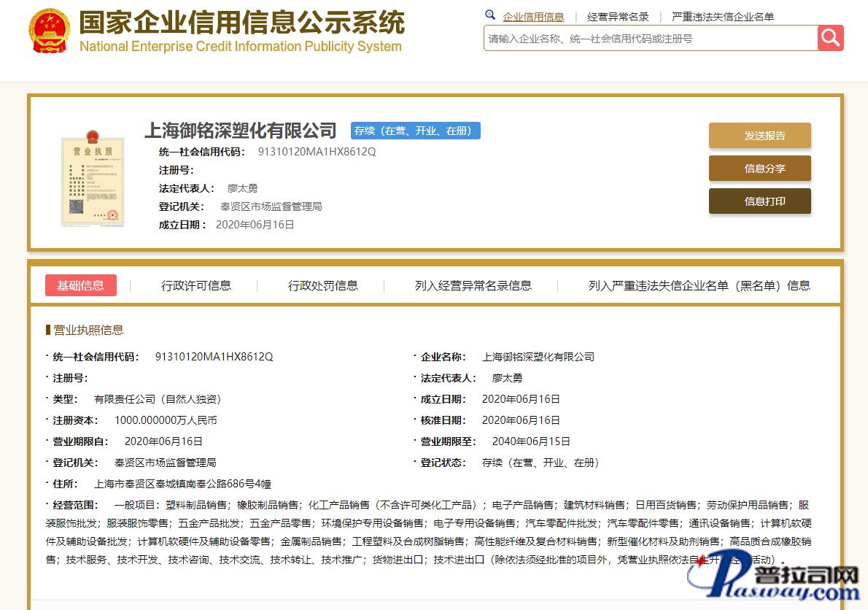The height and width of the screenshot is (610, 868).
Task: Click the 存续（在营、开业、在册） status badge
Action: click(x=415, y=131)
